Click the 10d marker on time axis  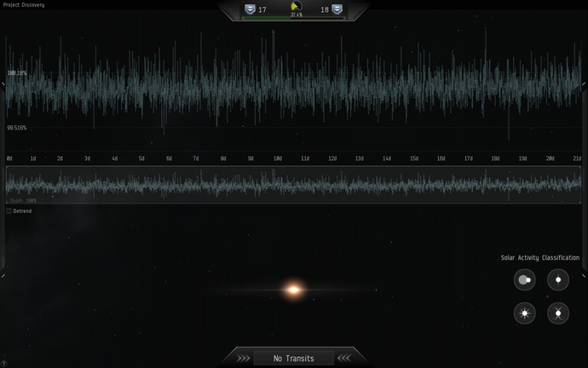pyautogui.click(x=278, y=158)
